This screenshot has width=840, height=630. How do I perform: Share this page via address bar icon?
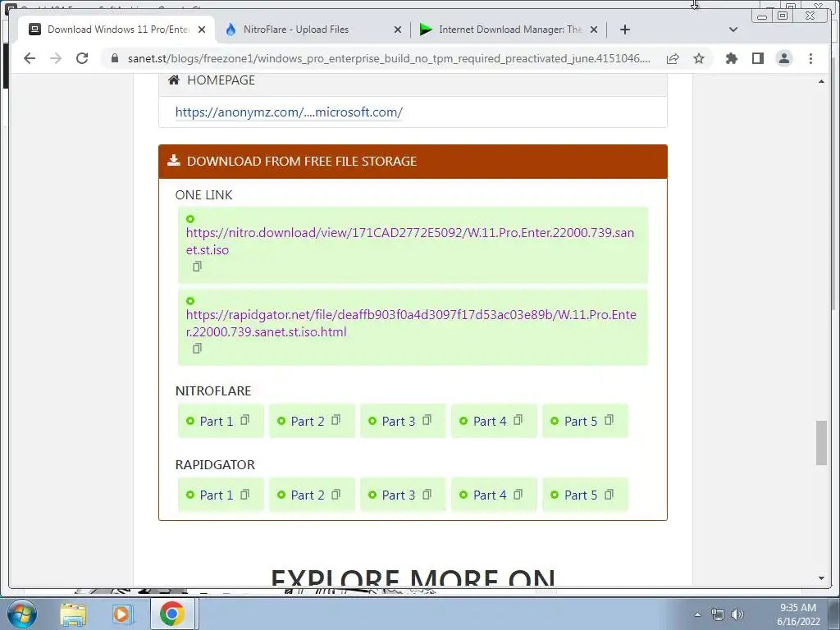pos(673,58)
